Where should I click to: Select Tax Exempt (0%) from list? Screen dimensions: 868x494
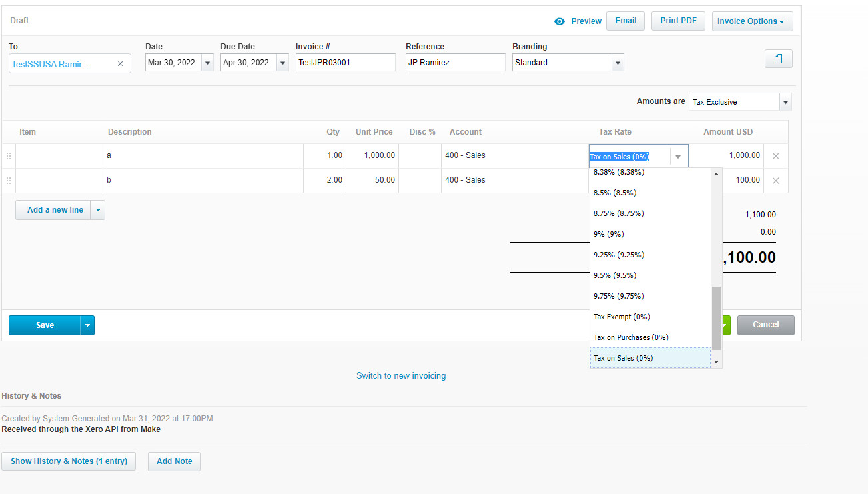click(x=622, y=317)
